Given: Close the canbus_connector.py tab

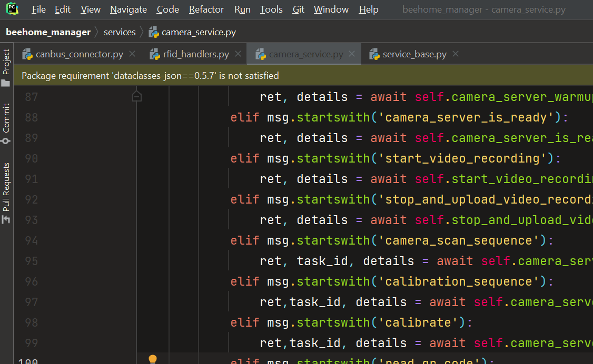Looking at the screenshot, I should pos(132,54).
